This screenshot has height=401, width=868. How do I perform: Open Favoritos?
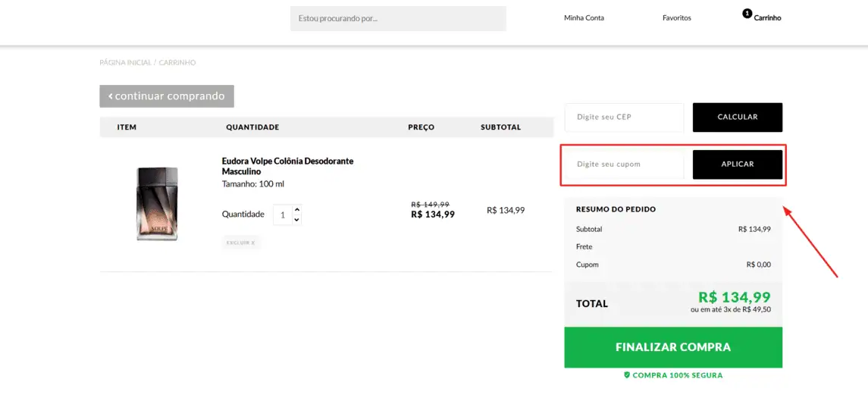676,17
